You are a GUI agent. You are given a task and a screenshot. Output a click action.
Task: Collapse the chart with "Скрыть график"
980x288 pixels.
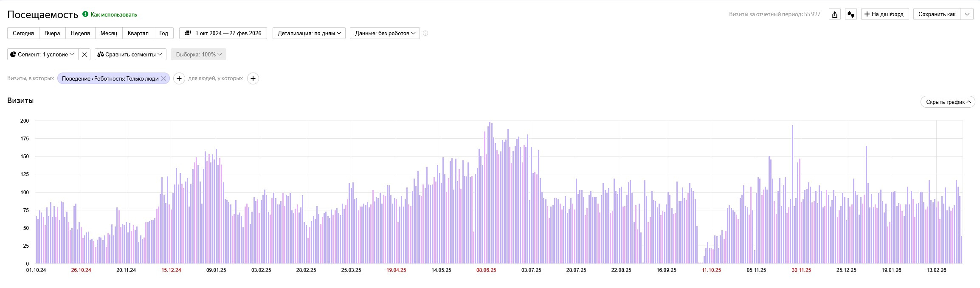[x=948, y=102]
